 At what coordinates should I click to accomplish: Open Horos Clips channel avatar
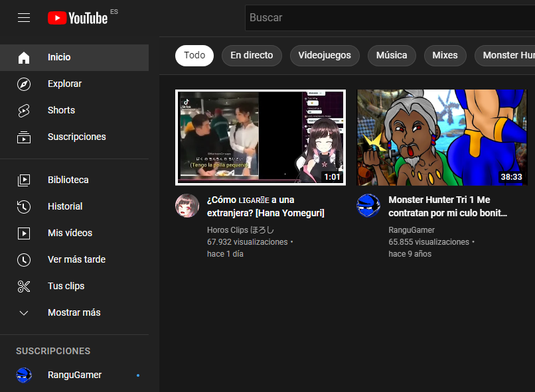pos(187,206)
